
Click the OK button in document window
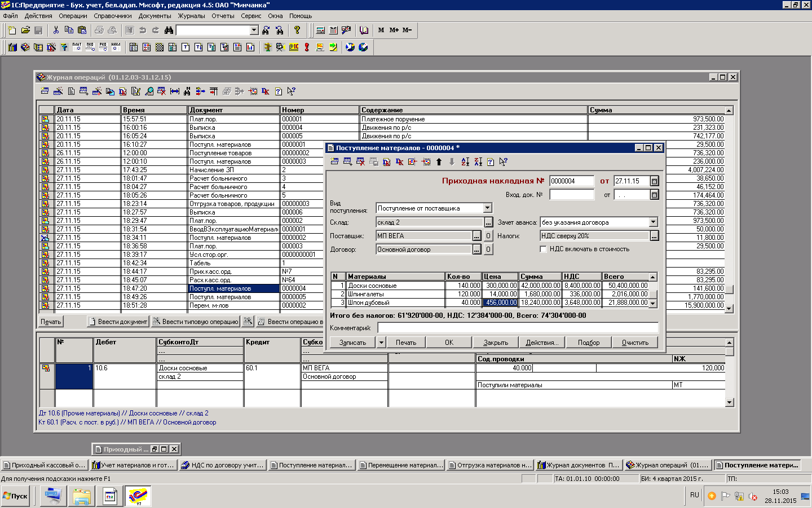[x=449, y=343]
